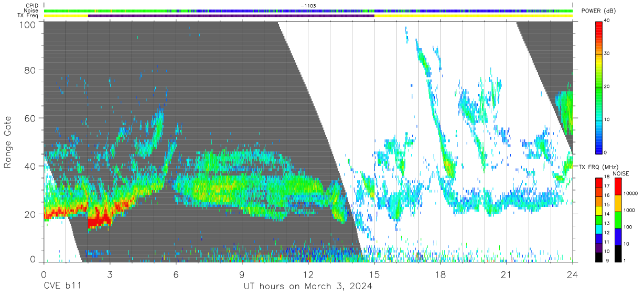Click the 60 tick on the Range Gate axis
The height and width of the screenshot is (297, 644).
pos(29,118)
